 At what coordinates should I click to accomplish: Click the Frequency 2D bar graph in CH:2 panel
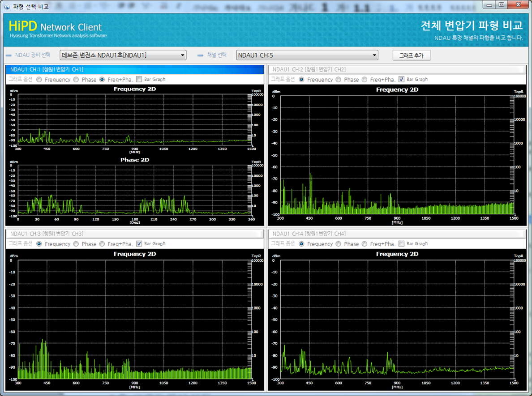(397, 155)
